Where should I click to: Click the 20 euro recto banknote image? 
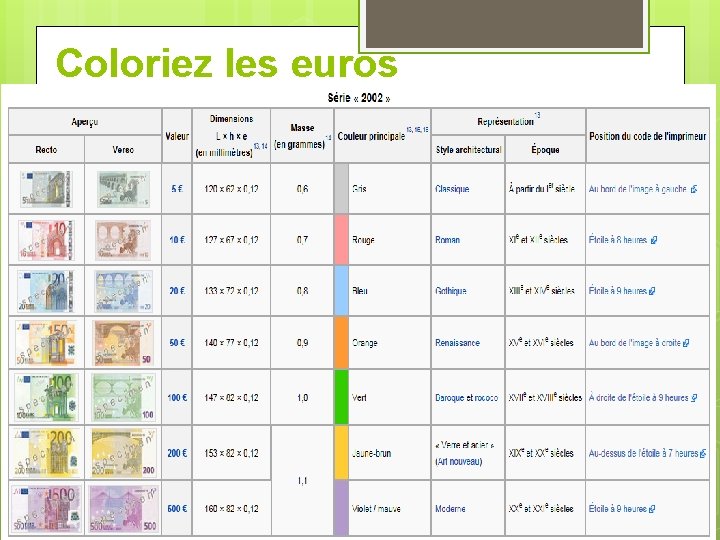pyautogui.click(x=45, y=291)
